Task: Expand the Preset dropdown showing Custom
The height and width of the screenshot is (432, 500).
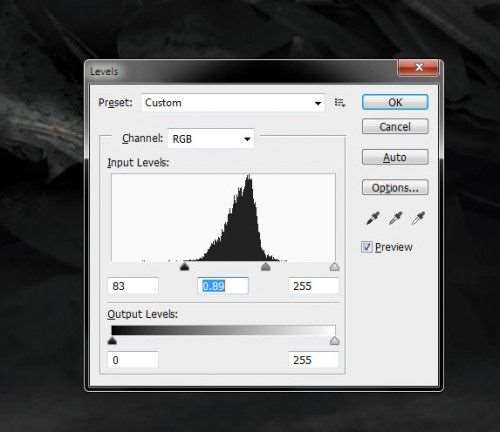Action: click(233, 103)
